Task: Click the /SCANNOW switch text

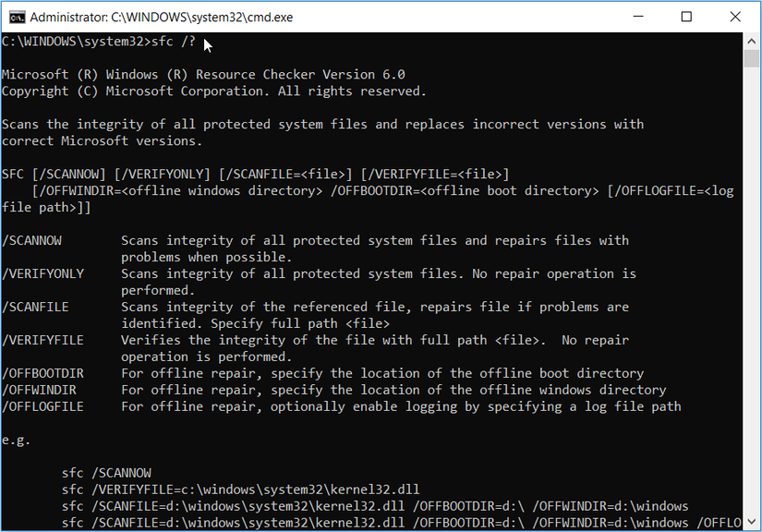Action: [x=32, y=240]
